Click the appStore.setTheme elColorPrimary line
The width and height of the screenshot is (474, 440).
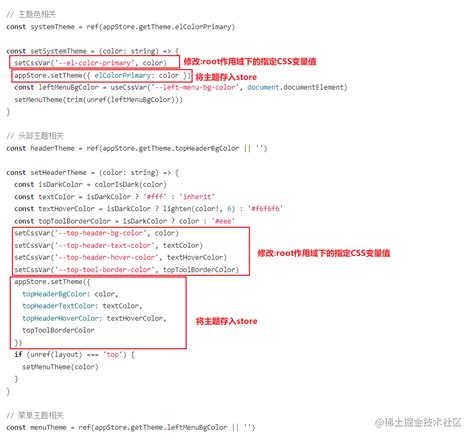(102, 75)
